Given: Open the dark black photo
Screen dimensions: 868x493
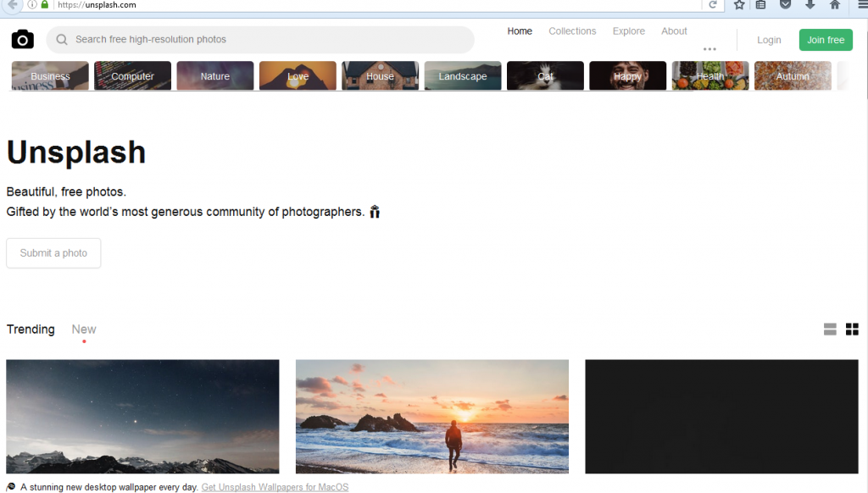Looking at the screenshot, I should click(x=722, y=417).
